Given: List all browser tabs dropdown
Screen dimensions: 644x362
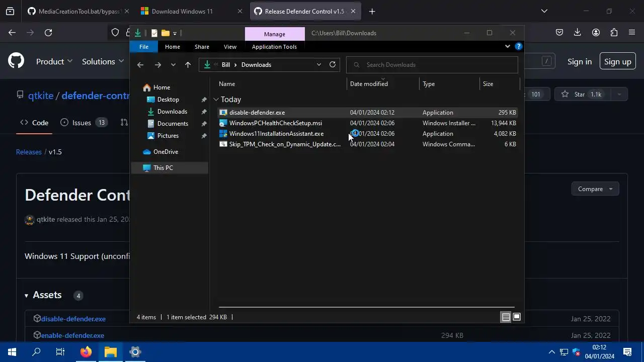Looking at the screenshot, I should 544,11.
